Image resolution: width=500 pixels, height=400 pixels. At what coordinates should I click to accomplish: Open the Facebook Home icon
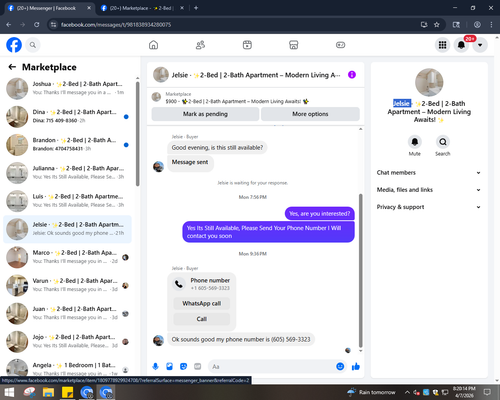click(x=153, y=45)
